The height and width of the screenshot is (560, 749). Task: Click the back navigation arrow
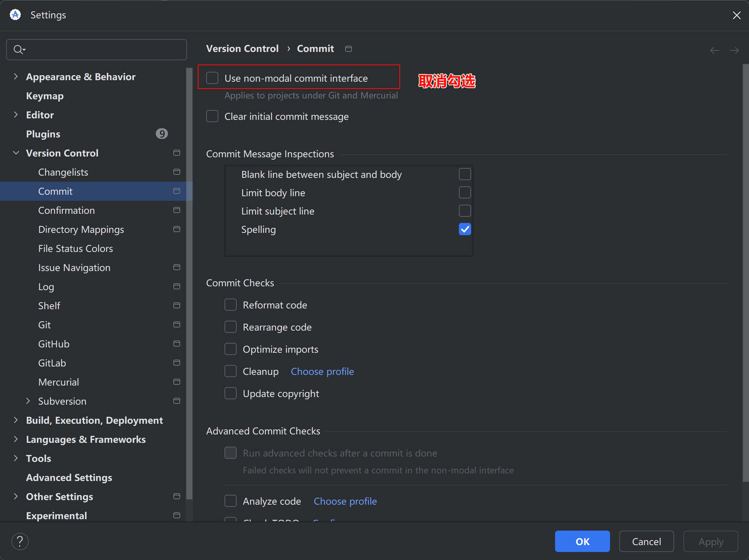click(714, 50)
